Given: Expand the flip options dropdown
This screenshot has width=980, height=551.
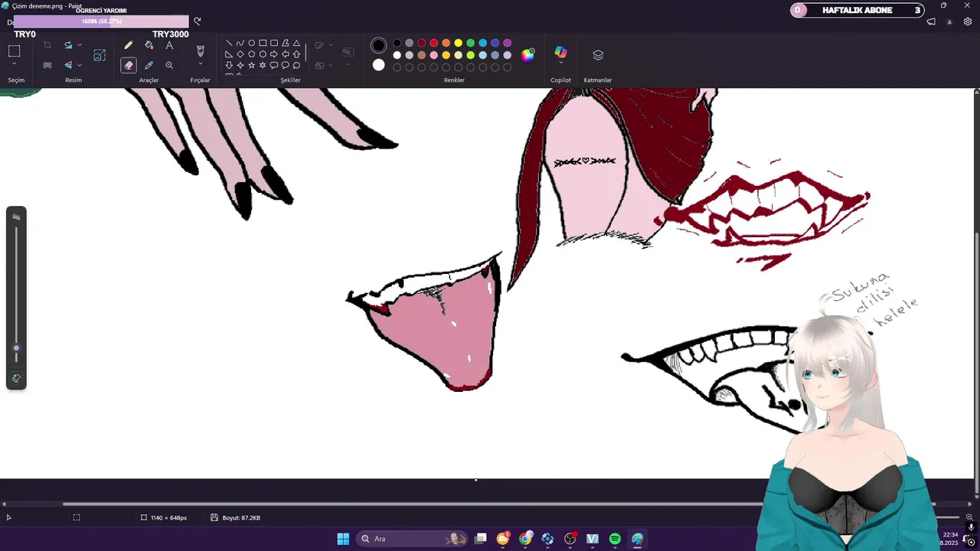Looking at the screenshot, I should [80, 65].
